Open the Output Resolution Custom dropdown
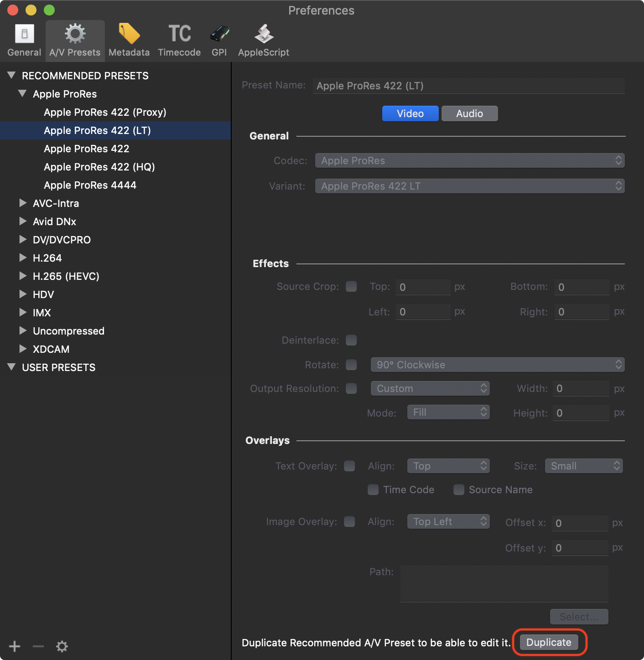This screenshot has width=644, height=660. pyautogui.click(x=430, y=388)
